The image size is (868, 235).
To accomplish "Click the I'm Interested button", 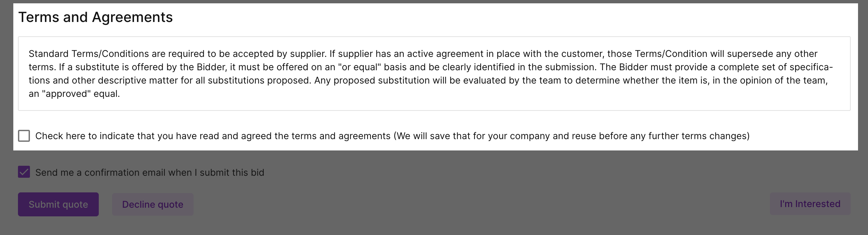I will (x=810, y=204).
